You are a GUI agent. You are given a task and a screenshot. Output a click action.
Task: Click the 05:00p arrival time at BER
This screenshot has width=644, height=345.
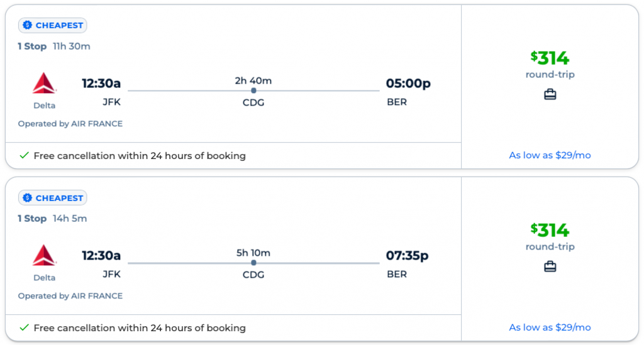[408, 84]
